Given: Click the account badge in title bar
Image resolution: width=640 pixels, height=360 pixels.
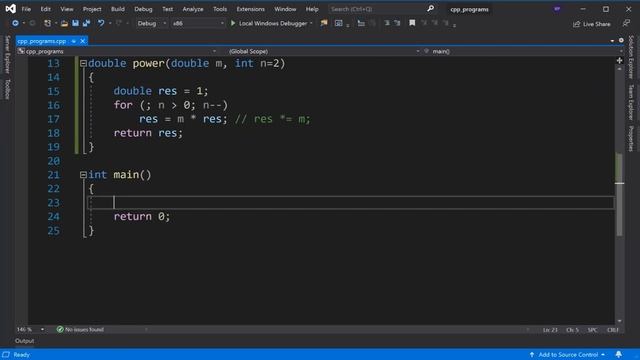Looking at the screenshot, I should pos(557,9).
